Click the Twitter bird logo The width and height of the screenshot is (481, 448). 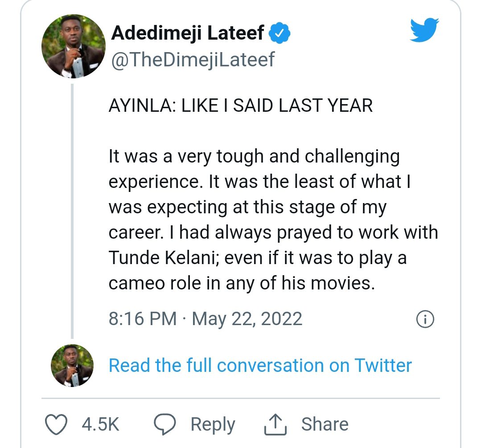point(424,30)
